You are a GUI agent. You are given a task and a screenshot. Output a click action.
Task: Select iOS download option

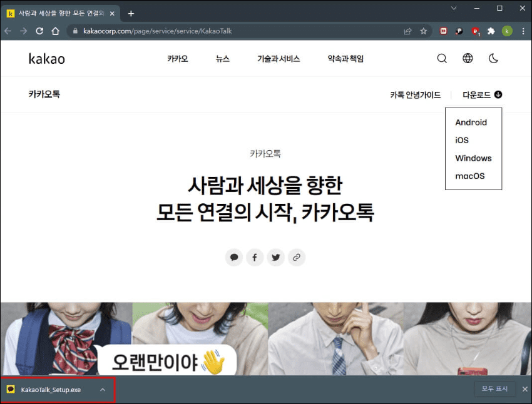pos(462,140)
